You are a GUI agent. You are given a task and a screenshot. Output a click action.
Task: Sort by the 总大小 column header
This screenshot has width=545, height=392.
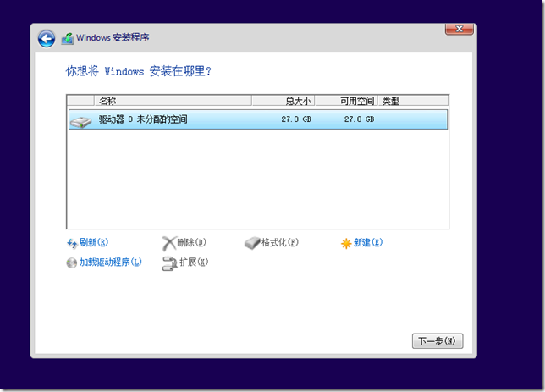pos(284,101)
